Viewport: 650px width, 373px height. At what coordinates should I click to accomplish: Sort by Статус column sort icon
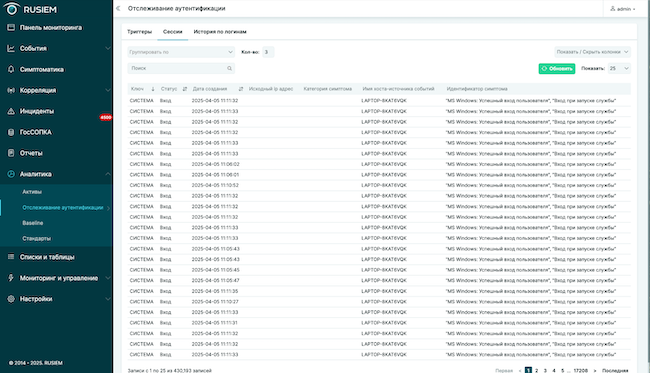point(185,89)
